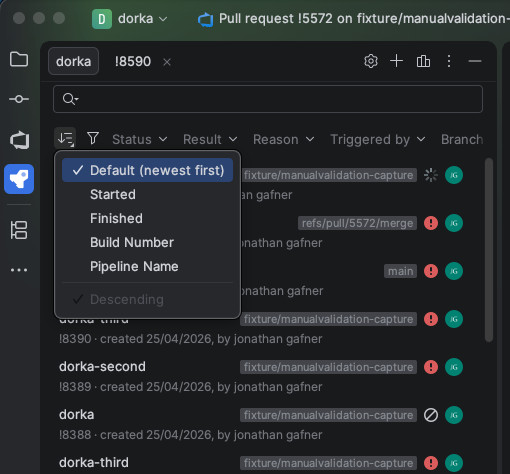Select the !8389 created 25/04/2026 entry
Image resolution: width=510 pixels, height=474 pixels.
click(190, 387)
